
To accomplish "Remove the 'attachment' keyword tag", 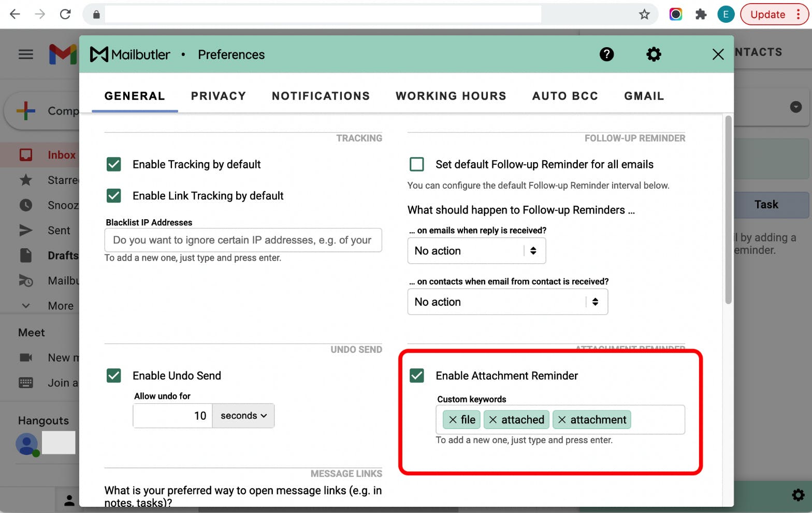I will click(x=562, y=420).
